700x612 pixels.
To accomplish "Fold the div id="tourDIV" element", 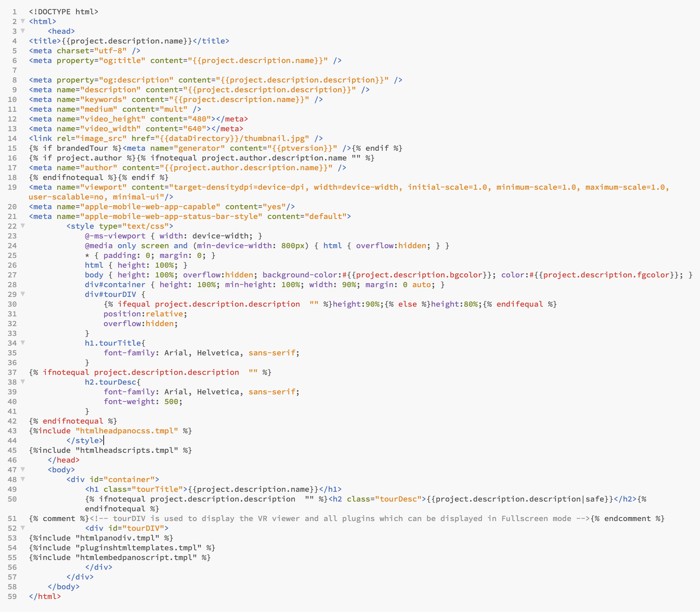I will (x=22, y=528).
